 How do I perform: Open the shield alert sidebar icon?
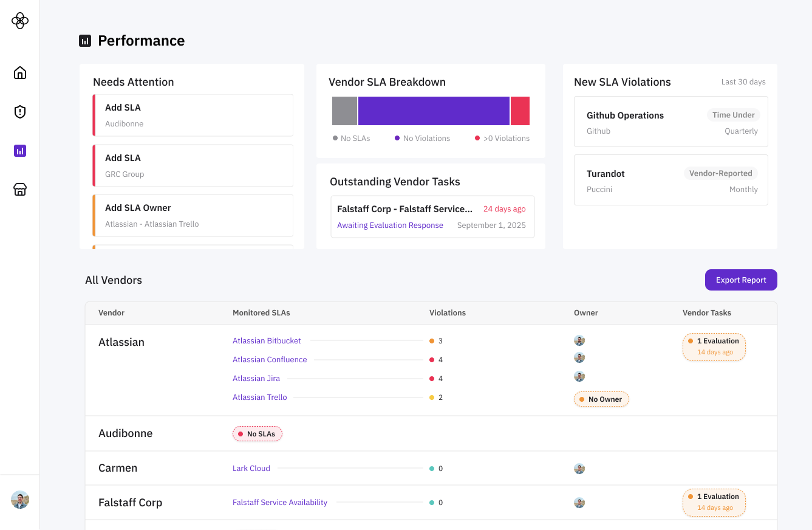(x=20, y=112)
